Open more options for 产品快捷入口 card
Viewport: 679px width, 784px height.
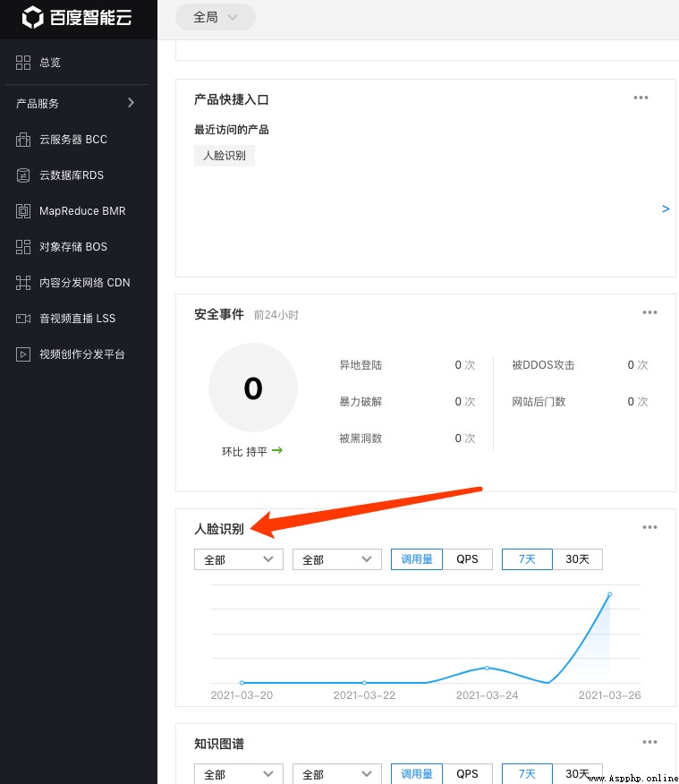click(641, 98)
